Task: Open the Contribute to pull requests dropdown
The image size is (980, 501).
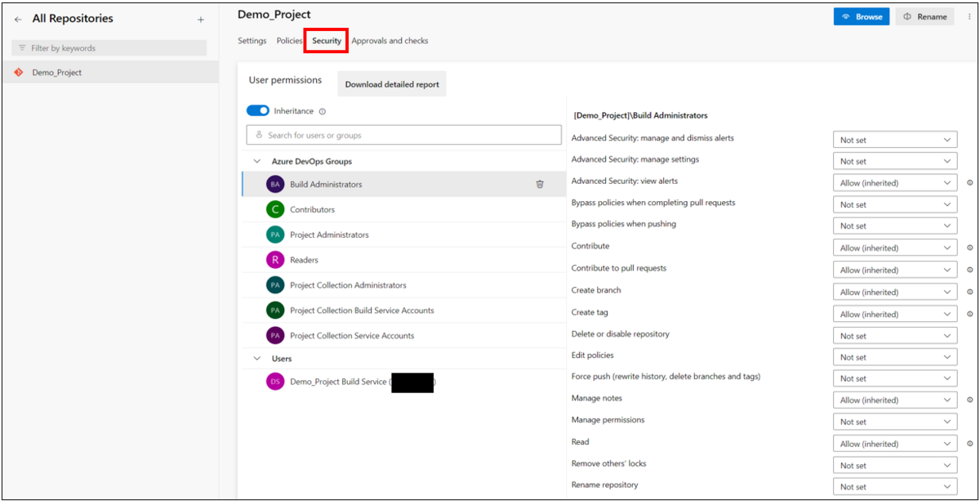Action: click(x=895, y=270)
